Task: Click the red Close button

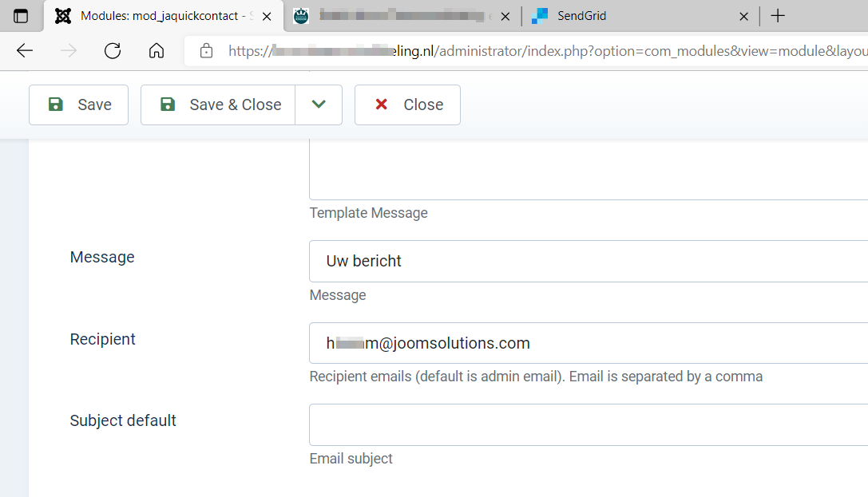Action: click(x=407, y=105)
